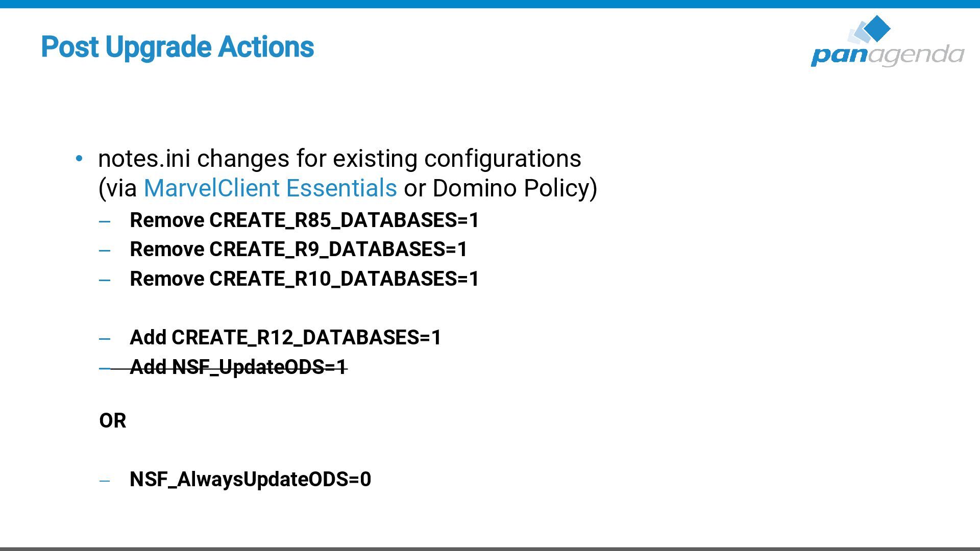Image resolution: width=980 pixels, height=551 pixels.
Task: Click the panagenda logo
Action: click(x=888, y=41)
